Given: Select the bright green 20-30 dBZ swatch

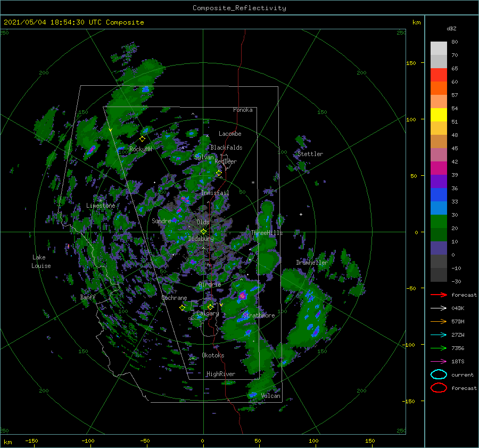Looking at the screenshot, I should coord(439,222).
